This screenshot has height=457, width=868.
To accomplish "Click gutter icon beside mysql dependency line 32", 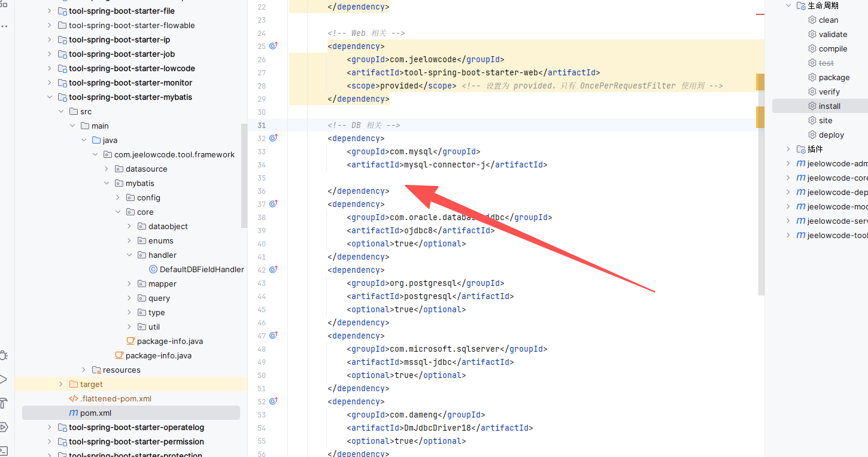I will [274, 138].
